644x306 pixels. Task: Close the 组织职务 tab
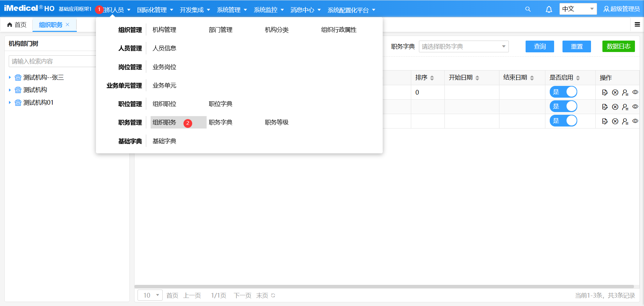coord(67,24)
